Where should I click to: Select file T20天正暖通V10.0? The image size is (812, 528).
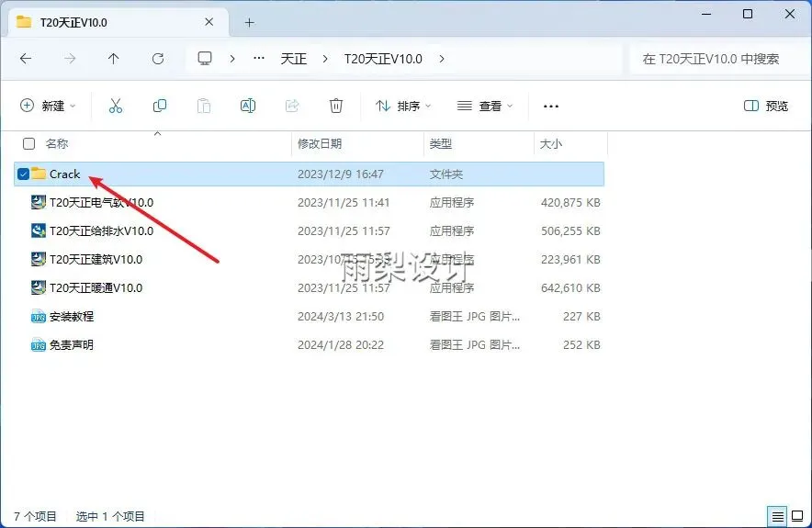click(96, 287)
